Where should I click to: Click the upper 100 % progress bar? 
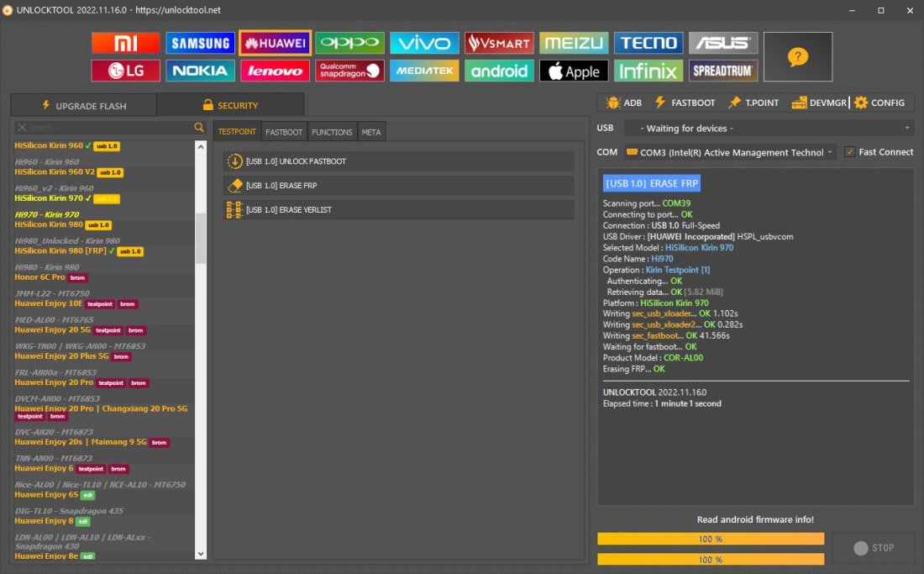point(711,539)
